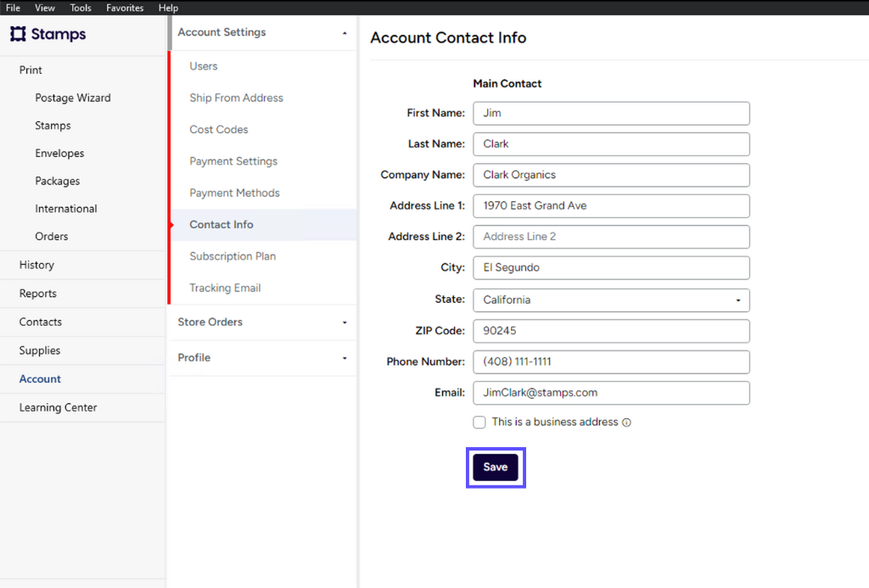Click the Address Line 1 field
The height and width of the screenshot is (588, 869).
coord(611,205)
